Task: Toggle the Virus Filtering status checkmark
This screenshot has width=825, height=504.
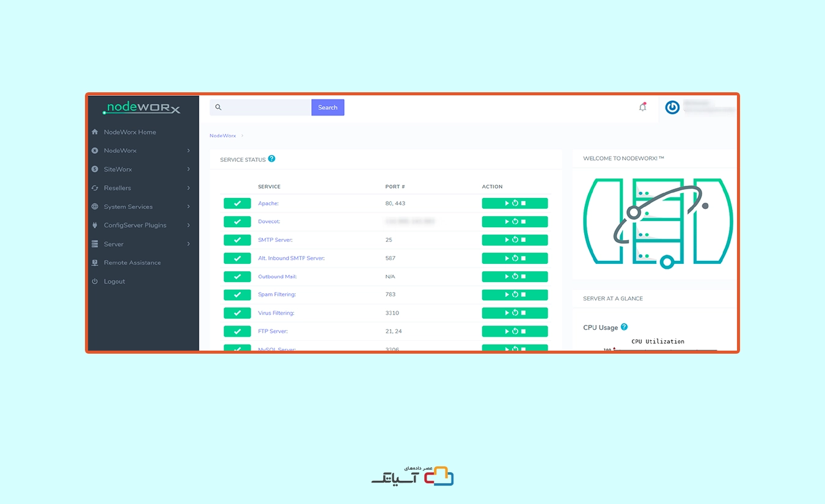Action: [237, 313]
